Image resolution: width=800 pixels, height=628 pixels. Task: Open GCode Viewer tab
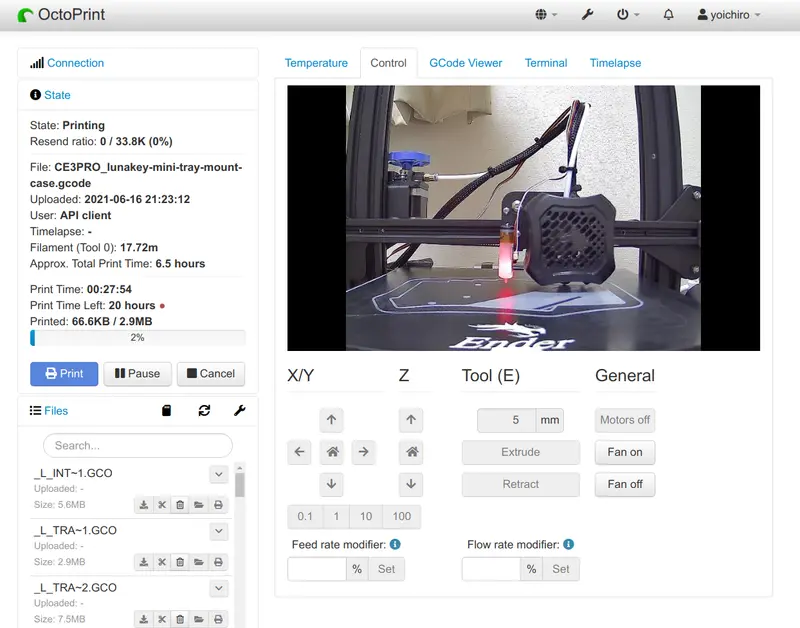coord(465,63)
